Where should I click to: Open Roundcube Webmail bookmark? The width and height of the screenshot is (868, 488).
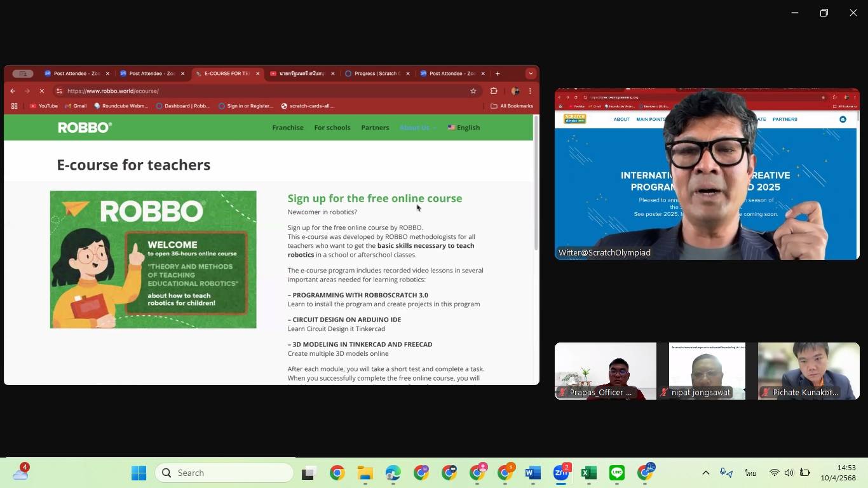tap(121, 106)
